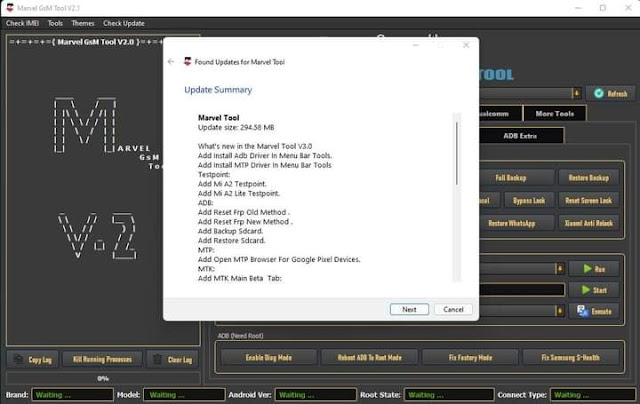
Task: Click the blue Execute icon
Action: click(582, 311)
